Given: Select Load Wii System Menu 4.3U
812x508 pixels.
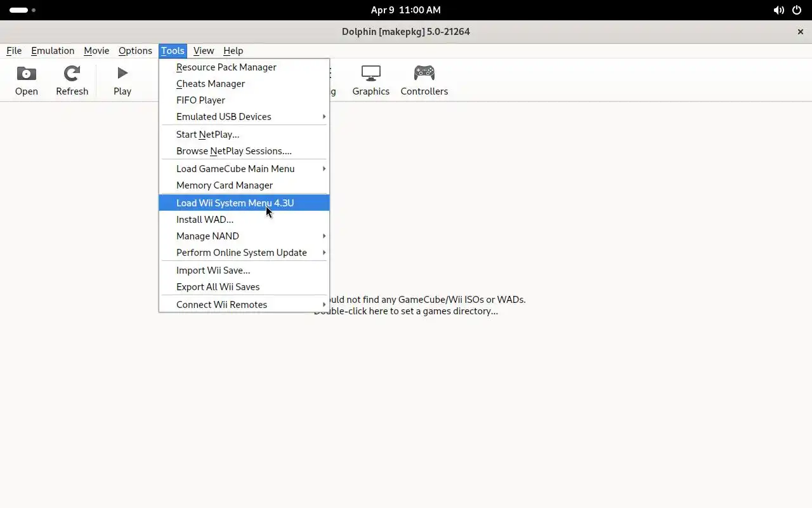Looking at the screenshot, I should (x=244, y=203).
